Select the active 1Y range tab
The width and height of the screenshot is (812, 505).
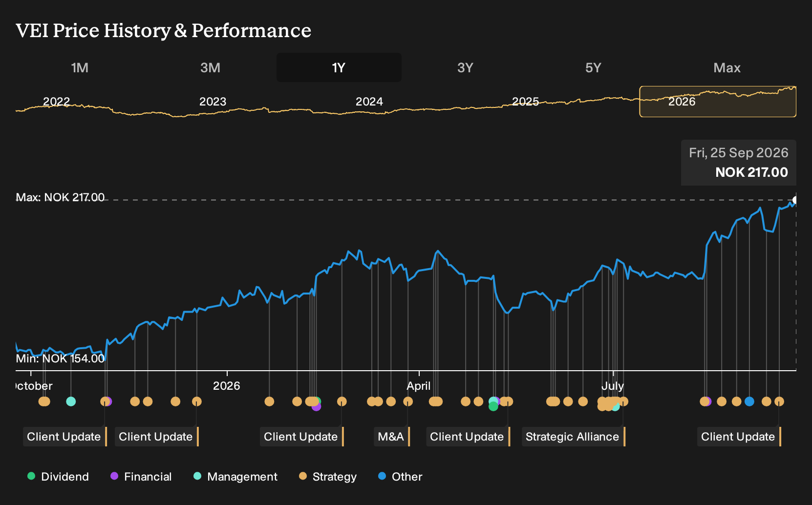339,67
